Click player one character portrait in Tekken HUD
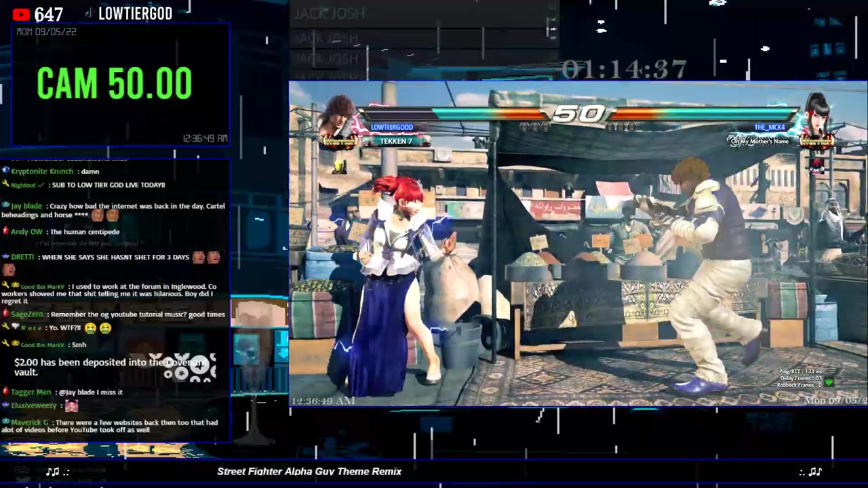This screenshot has width=868, height=488. coord(337,116)
